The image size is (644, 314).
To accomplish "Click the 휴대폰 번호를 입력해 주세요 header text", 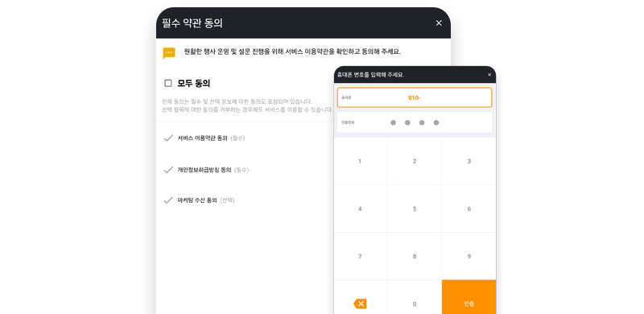I will coord(370,75).
